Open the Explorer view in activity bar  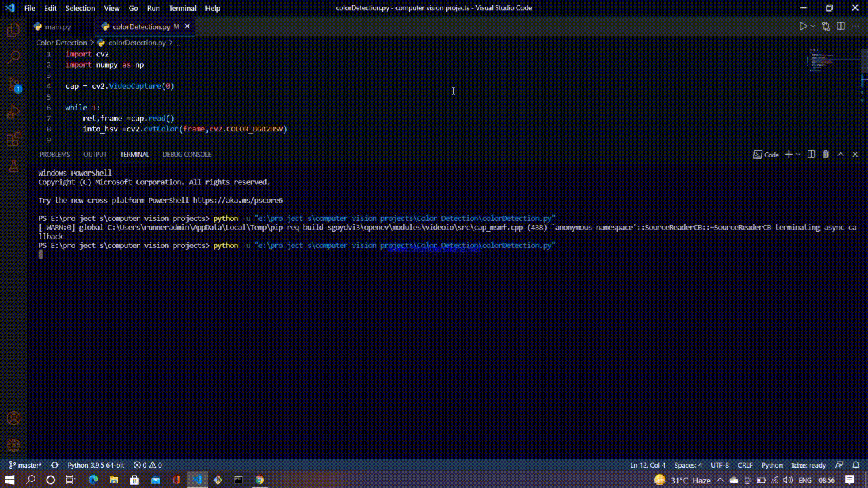[x=14, y=30]
